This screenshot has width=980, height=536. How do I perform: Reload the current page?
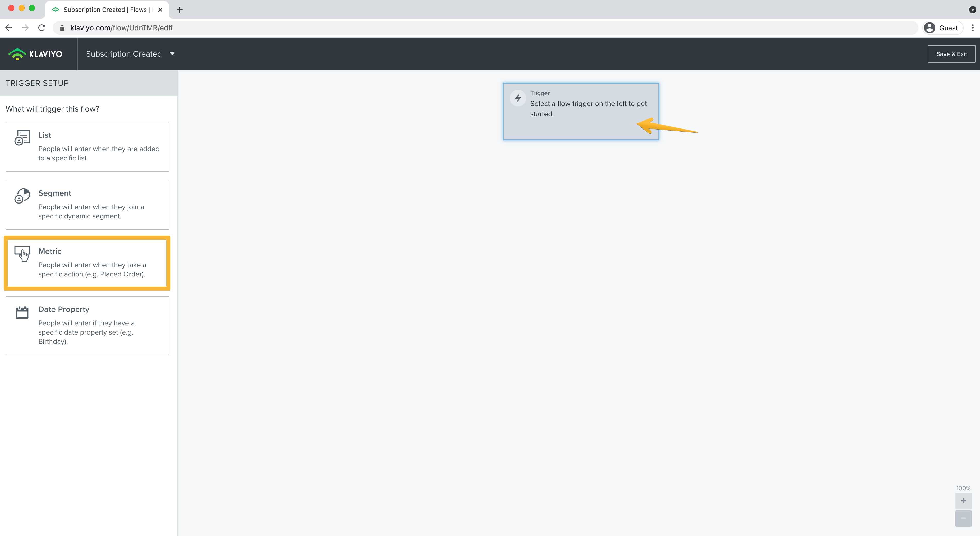coord(42,28)
